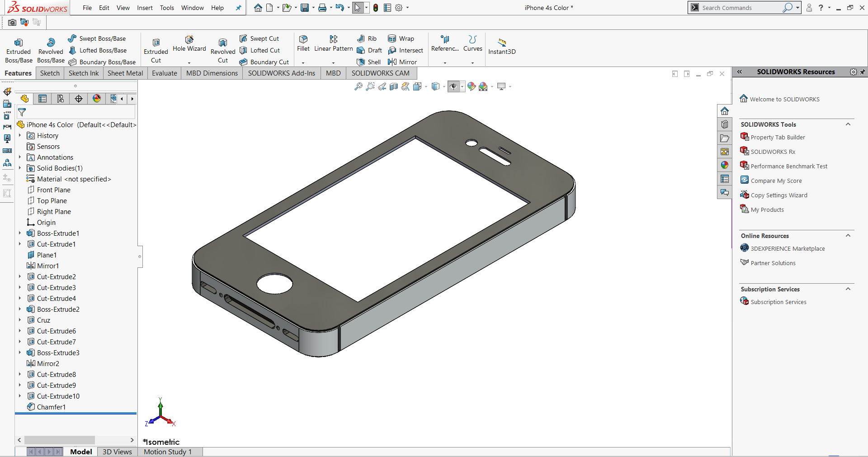
Task: Open Linear Pattern dropdown arrow
Action: [x=334, y=63]
